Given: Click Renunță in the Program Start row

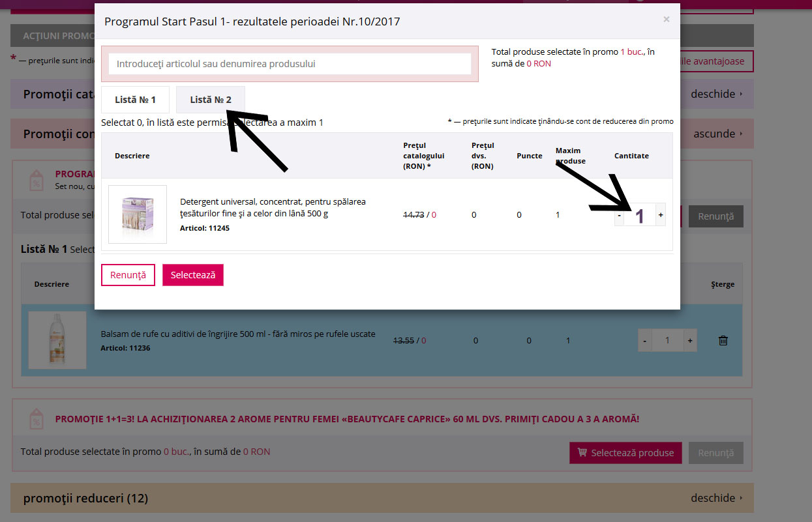Looking at the screenshot, I should 716,216.
